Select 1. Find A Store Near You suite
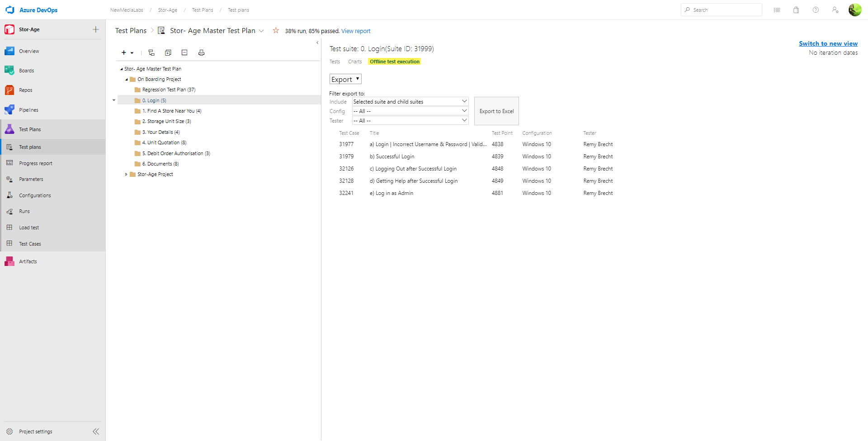Viewport: 868px width, 441px height. click(172, 111)
